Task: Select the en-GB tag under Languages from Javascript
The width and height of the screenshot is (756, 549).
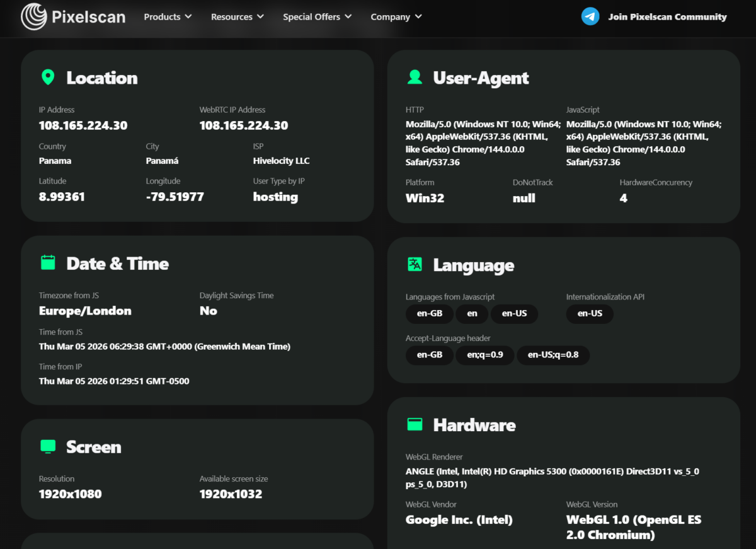Action: point(430,313)
